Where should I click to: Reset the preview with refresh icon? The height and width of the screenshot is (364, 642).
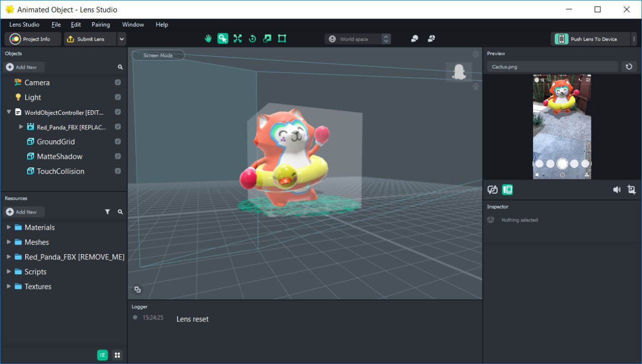[x=629, y=67]
